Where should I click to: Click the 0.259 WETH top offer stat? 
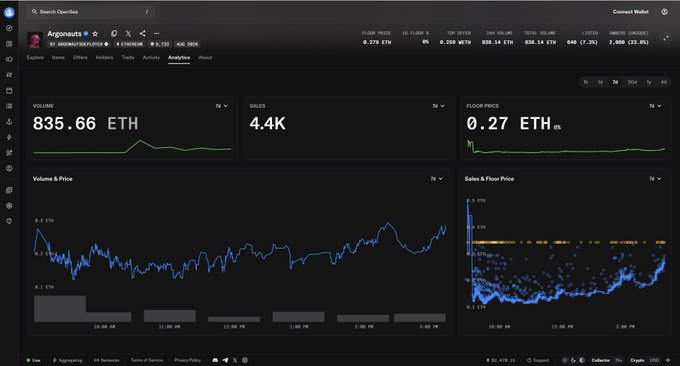(x=455, y=42)
